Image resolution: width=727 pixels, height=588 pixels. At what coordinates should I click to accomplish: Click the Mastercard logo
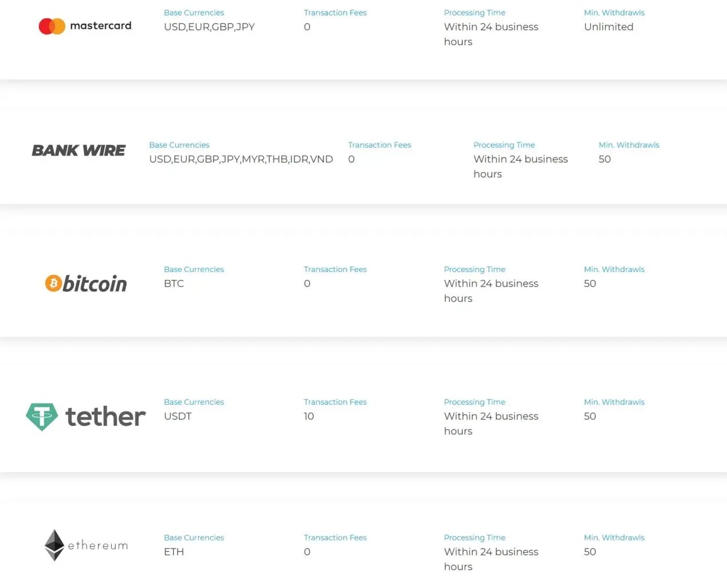pyautogui.click(x=85, y=26)
